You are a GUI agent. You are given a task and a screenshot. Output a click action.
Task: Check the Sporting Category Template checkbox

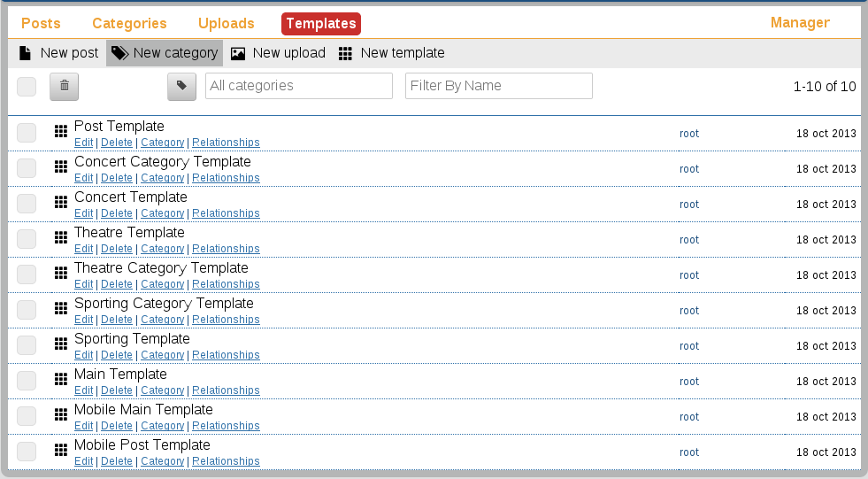pos(27,310)
